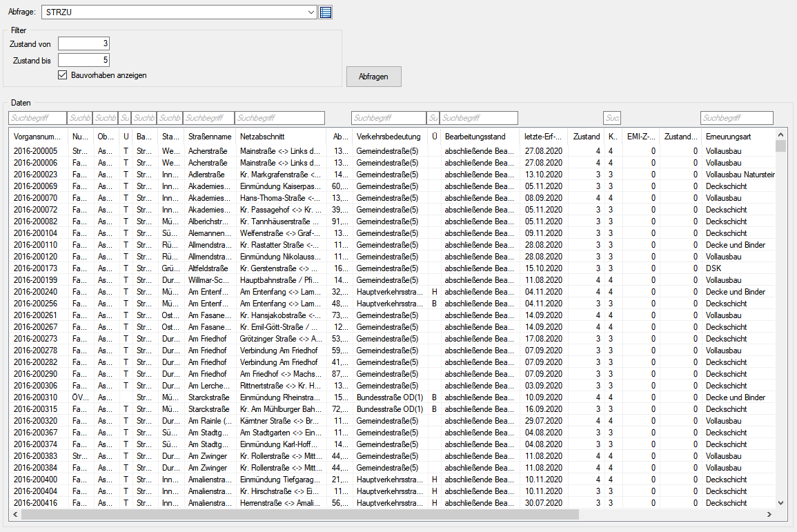The width and height of the screenshot is (797, 532).
Task: Click the table icon next to Abfrage dropdown
Action: point(326,12)
